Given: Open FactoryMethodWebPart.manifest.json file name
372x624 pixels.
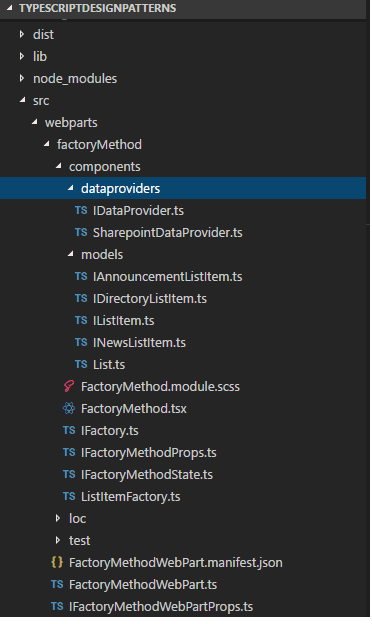Looking at the screenshot, I should (176, 563).
